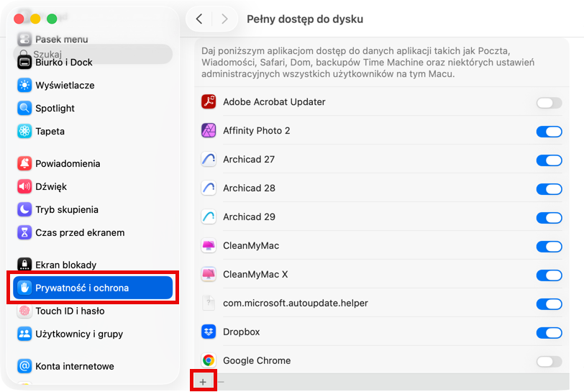This screenshot has height=392, width=584.
Task: Enable Google Chrome full disk access
Action: tap(549, 362)
